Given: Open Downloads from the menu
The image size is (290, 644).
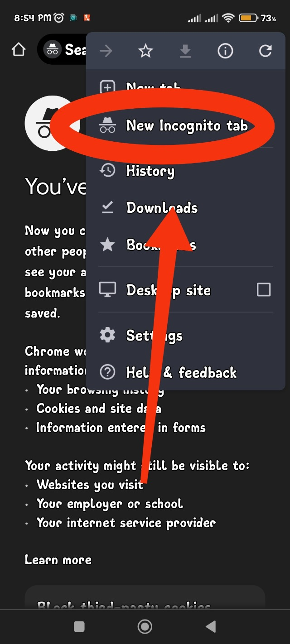Looking at the screenshot, I should [186, 208].
